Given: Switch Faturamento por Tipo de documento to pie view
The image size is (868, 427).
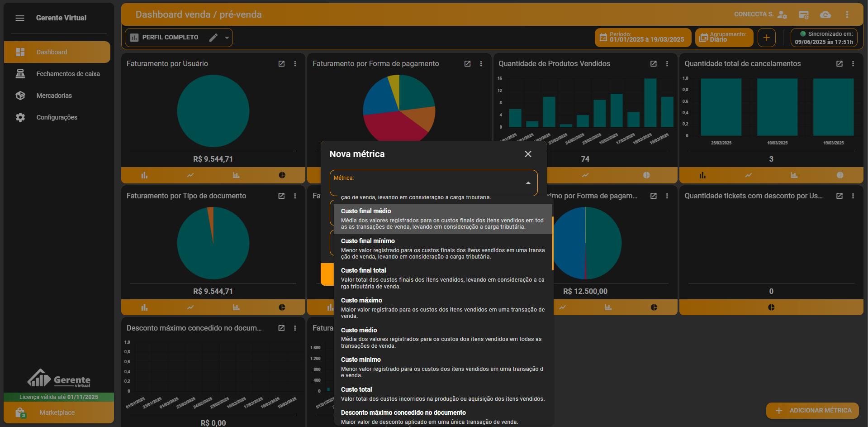Looking at the screenshot, I should pyautogui.click(x=282, y=307).
